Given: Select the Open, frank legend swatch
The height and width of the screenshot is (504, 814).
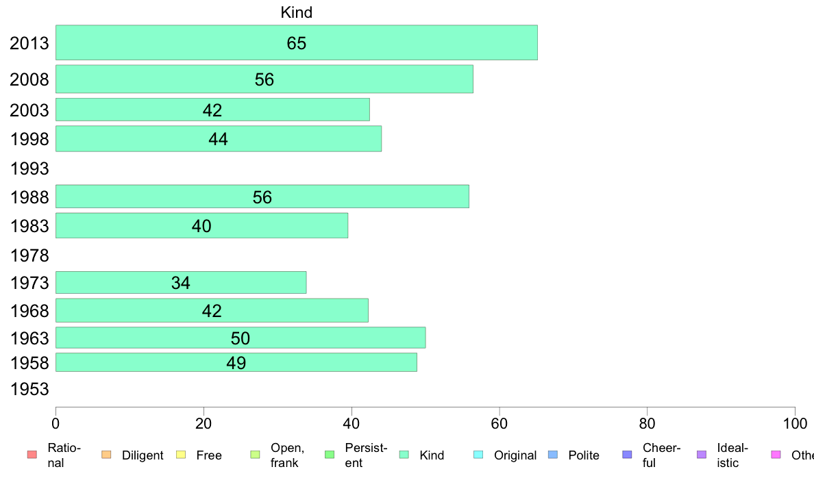Looking at the screenshot, I should (x=255, y=455).
